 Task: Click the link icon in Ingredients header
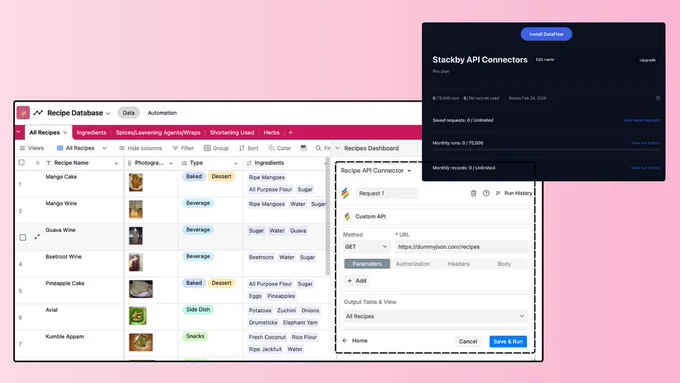pos(249,163)
